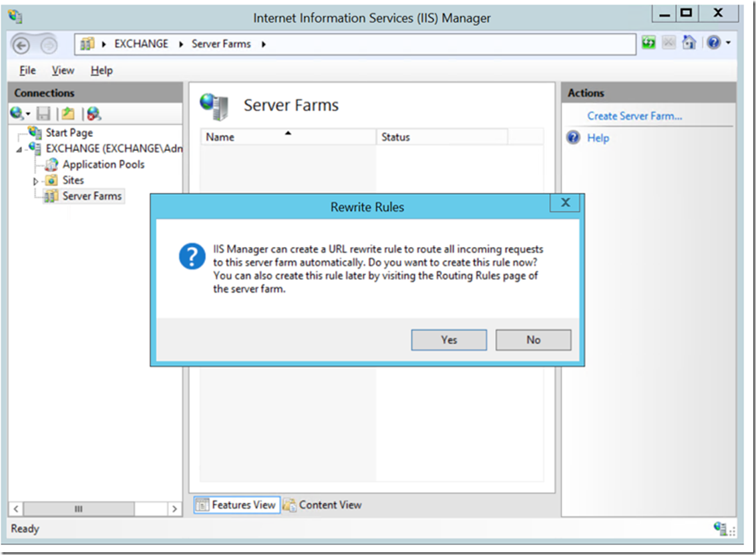Viewport: 756px width, 555px height.
Task: Click Yes in the Rewrite Rules dialog
Action: click(x=448, y=340)
